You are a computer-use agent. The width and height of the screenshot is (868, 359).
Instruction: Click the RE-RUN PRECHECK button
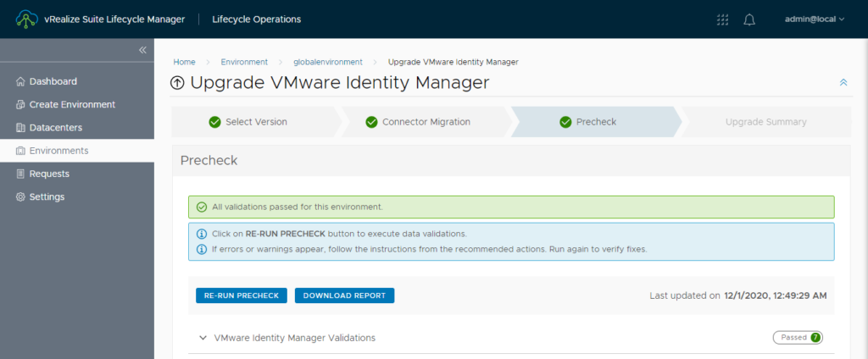(242, 295)
